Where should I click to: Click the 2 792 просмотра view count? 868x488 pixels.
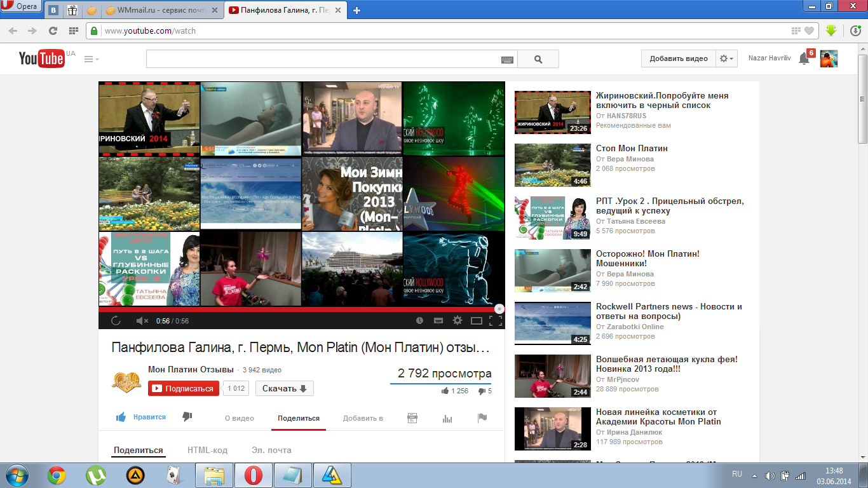[x=445, y=374]
